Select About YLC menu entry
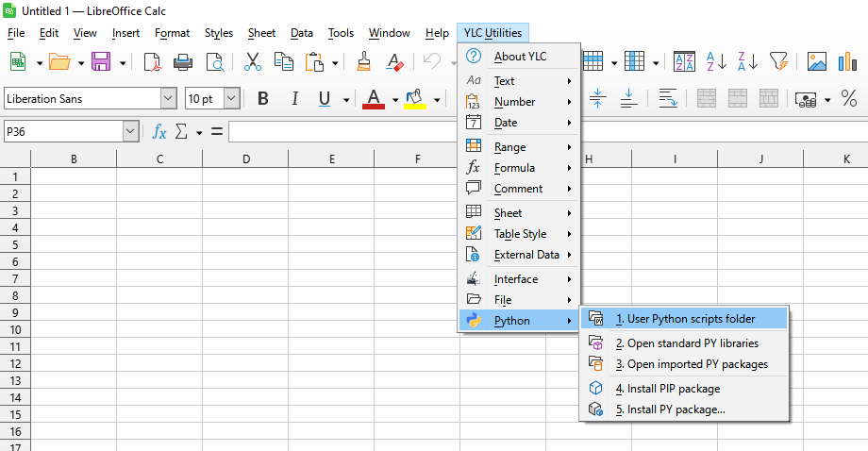This screenshot has width=868, height=451. 520,57
